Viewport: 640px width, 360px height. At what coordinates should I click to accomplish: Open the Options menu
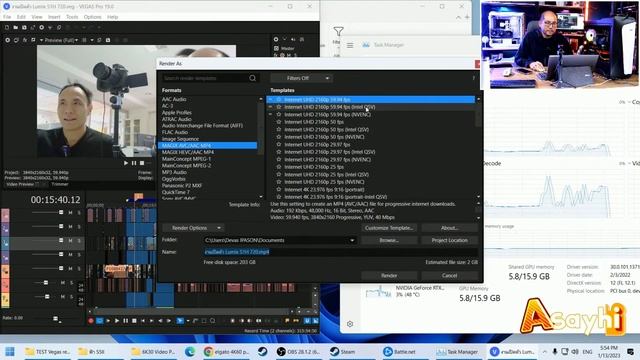coord(92,17)
